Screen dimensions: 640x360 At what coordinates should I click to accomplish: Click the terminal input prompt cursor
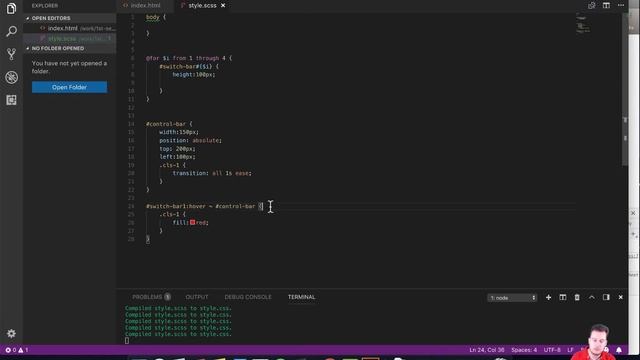(x=127, y=340)
